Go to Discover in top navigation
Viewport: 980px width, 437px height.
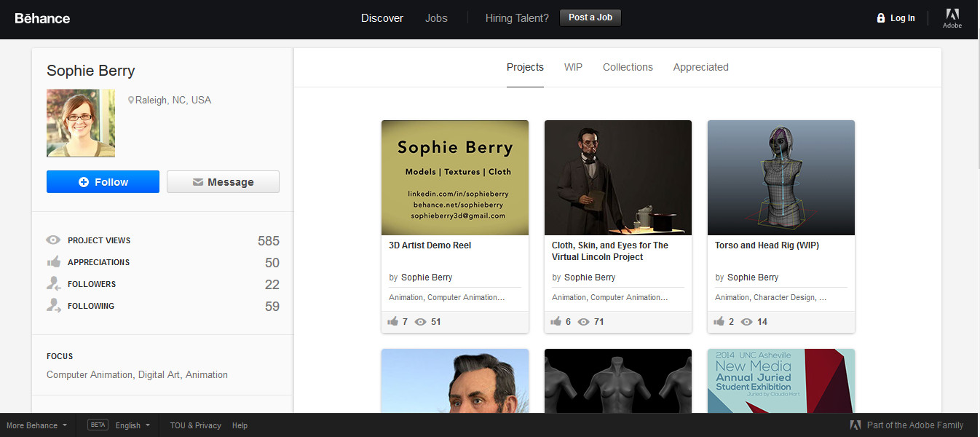[x=382, y=18]
